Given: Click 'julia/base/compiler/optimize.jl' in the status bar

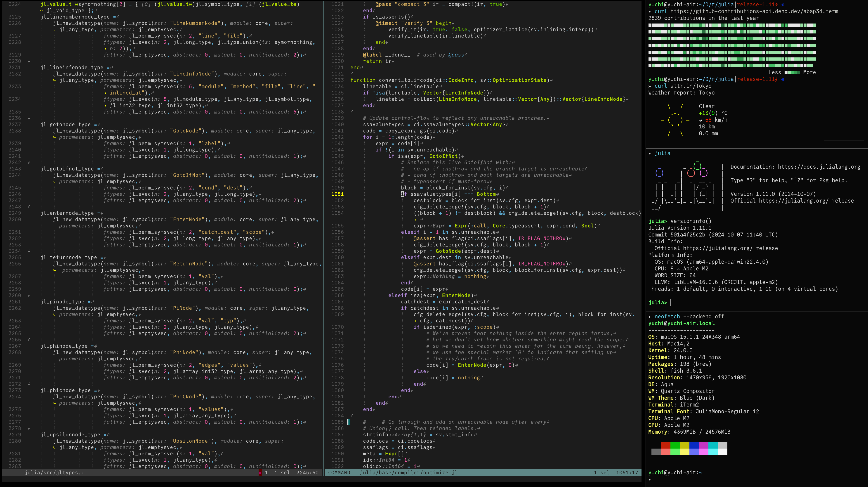Looking at the screenshot, I should (x=409, y=473).
